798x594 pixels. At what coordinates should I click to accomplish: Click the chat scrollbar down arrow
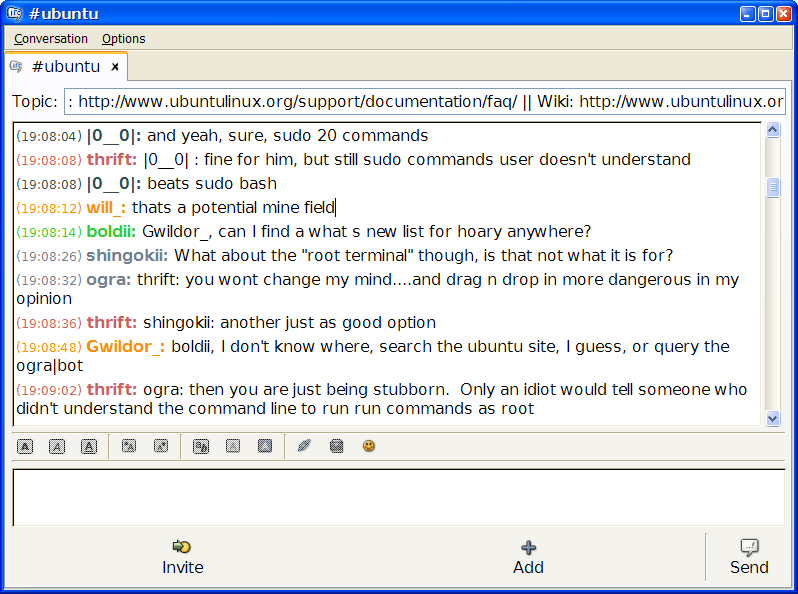coord(772,418)
